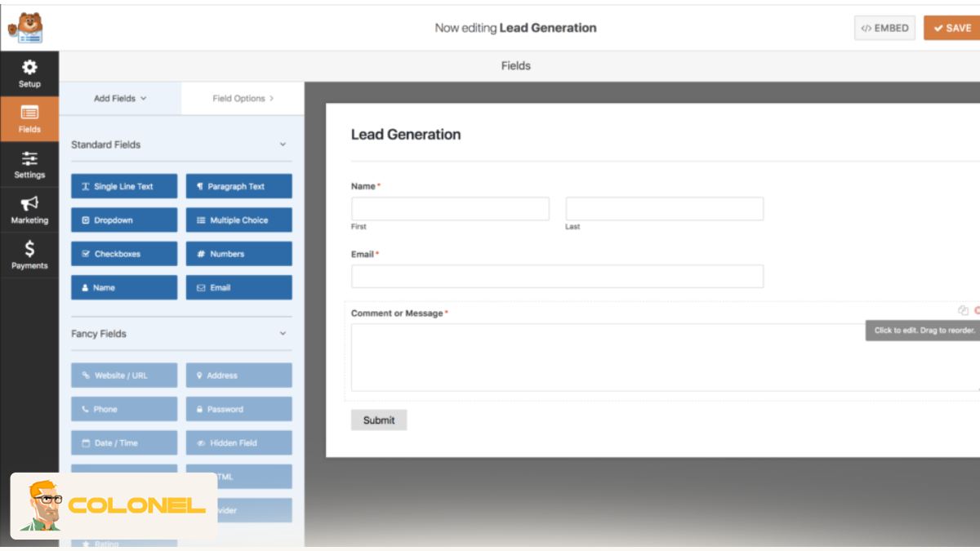Select the Checkboxes field type
This screenshot has width=980, height=551.
pos(124,254)
